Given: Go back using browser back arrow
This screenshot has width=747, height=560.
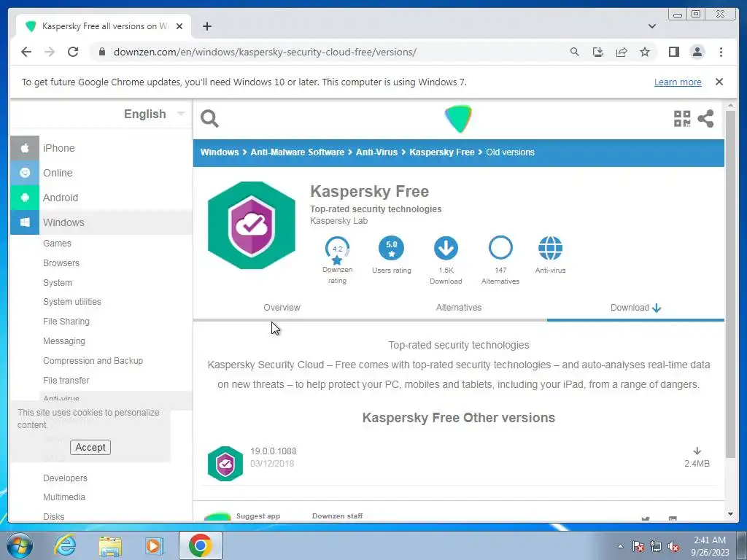Looking at the screenshot, I should point(26,52).
